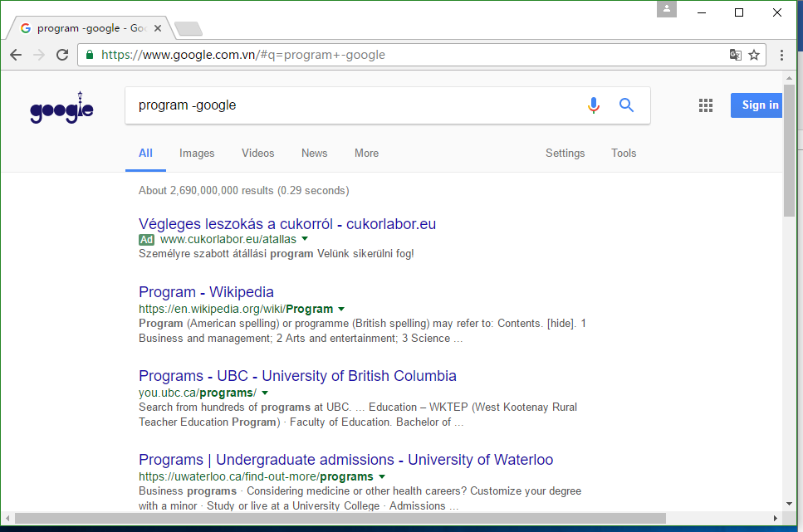Switch to the News tab
Screen dimensions: 803x532
click(314, 153)
